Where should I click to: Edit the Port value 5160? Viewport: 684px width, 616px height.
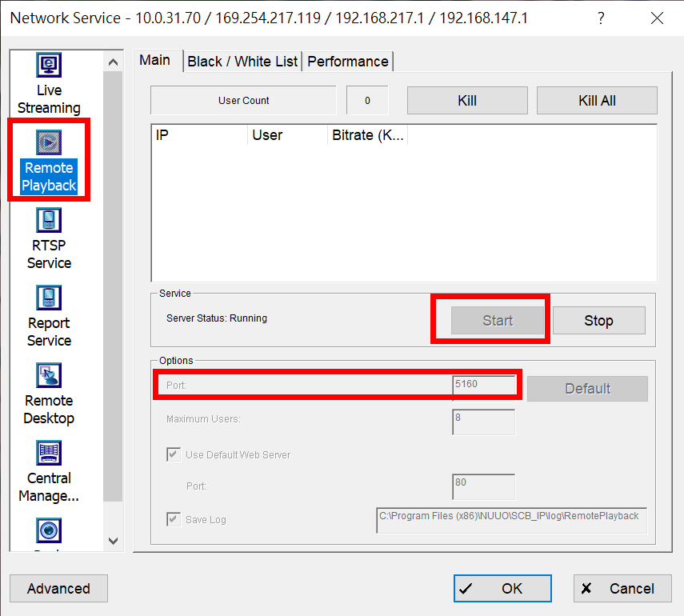pos(484,385)
